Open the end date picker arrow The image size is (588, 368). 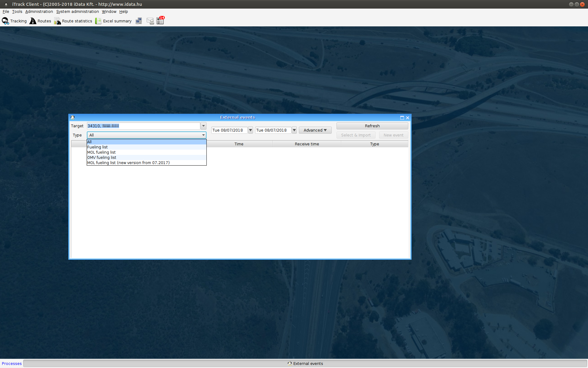(x=294, y=130)
